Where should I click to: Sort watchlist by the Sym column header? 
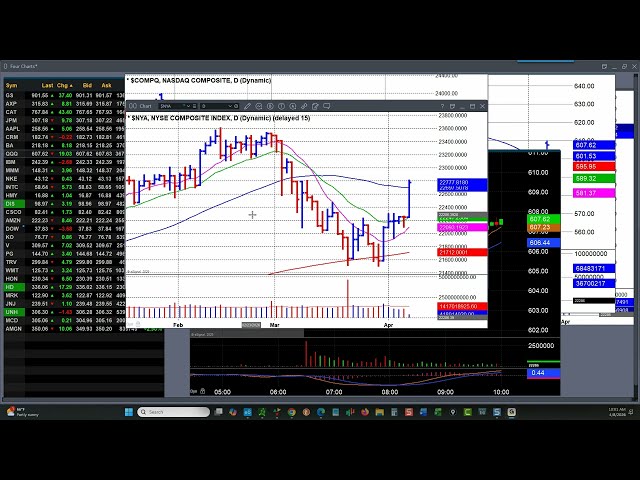[11, 85]
